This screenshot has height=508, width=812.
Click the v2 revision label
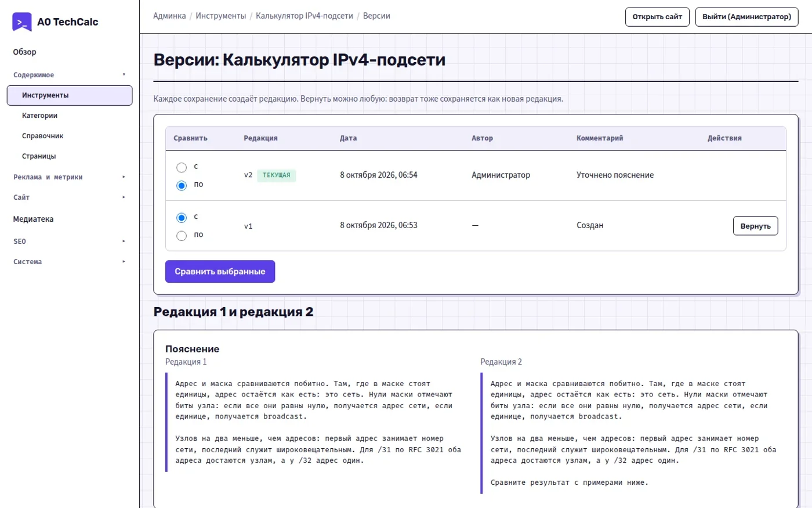[248, 175]
